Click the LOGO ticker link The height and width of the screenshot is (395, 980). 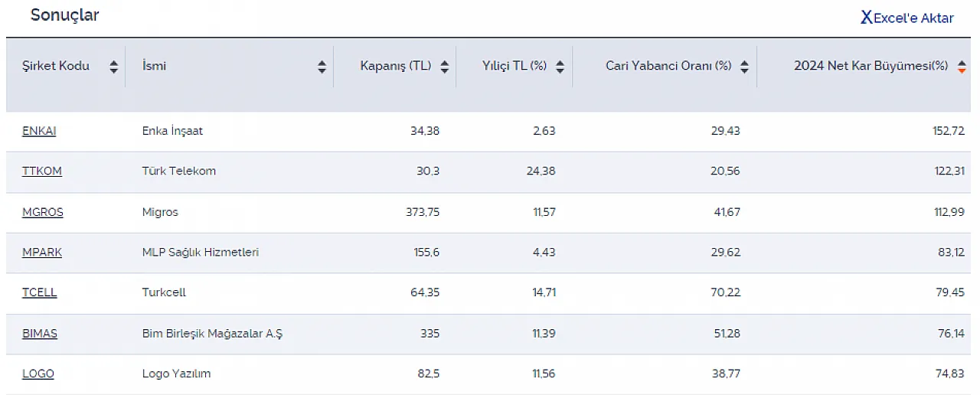click(38, 374)
